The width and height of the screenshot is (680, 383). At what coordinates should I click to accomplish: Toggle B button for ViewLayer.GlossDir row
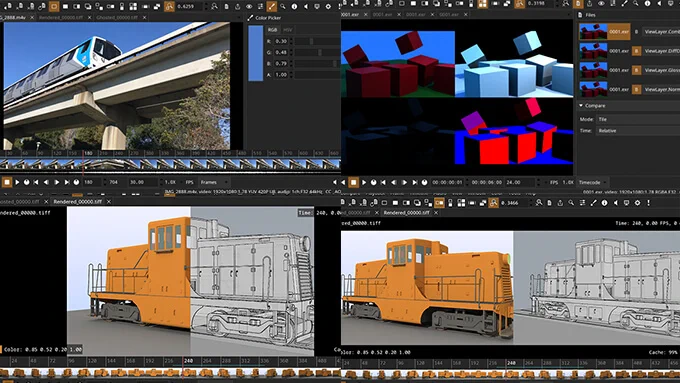(x=636, y=70)
